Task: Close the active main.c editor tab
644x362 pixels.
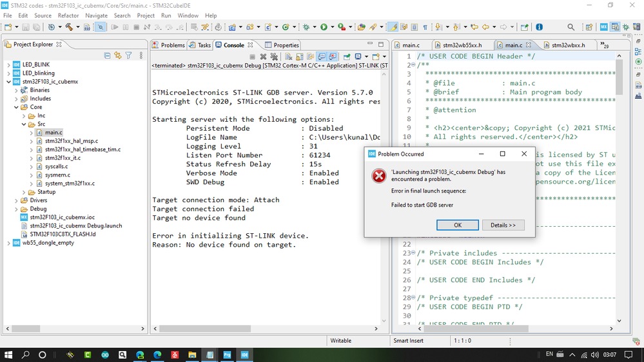Action: coord(528,45)
